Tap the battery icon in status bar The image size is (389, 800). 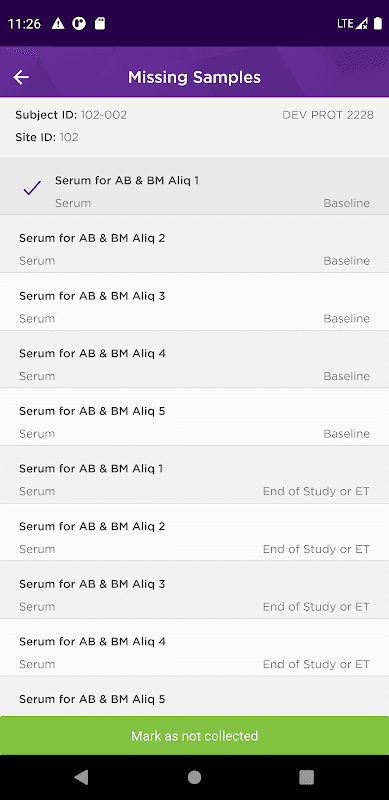378,23
